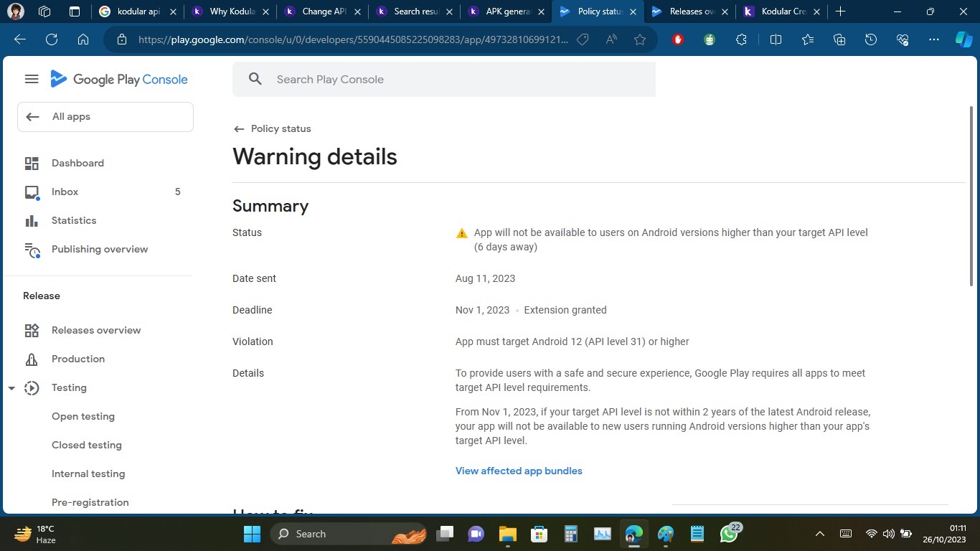Click the 'Extension granted' deadline text
The image size is (980, 551).
point(565,310)
